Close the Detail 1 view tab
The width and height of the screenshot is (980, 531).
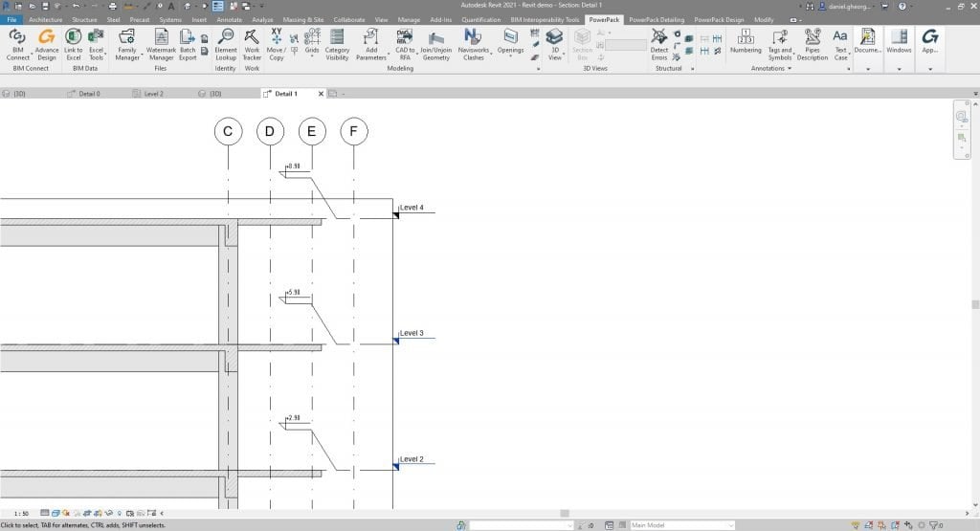322,94
